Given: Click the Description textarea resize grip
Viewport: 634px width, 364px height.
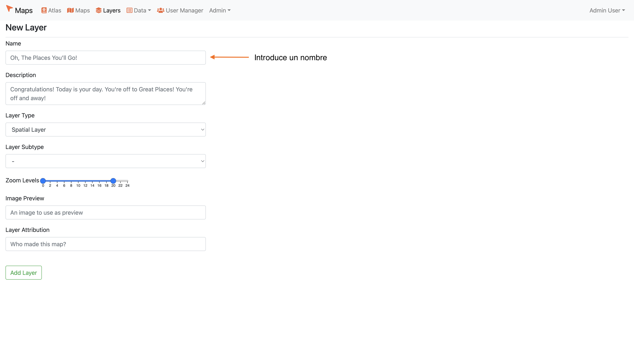Looking at the screenshot, I should click(204, 103).
